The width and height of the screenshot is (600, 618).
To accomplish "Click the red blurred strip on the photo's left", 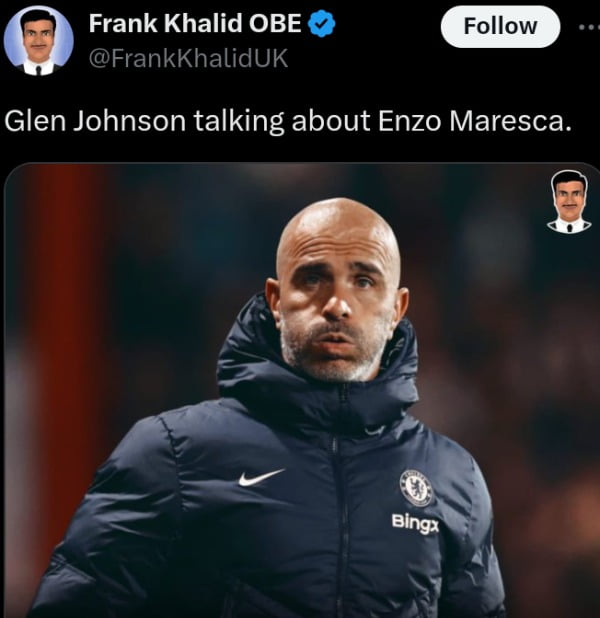I will [x=63, y=315].
